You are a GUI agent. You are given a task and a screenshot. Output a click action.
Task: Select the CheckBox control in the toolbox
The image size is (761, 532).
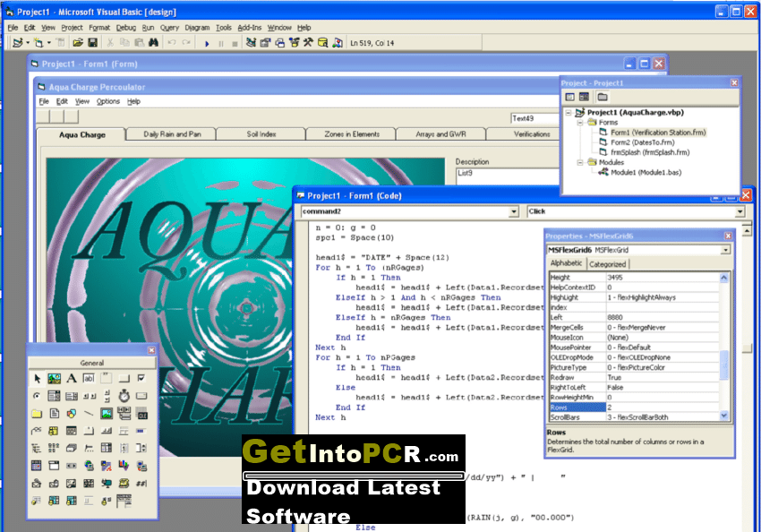pos(141,379)
